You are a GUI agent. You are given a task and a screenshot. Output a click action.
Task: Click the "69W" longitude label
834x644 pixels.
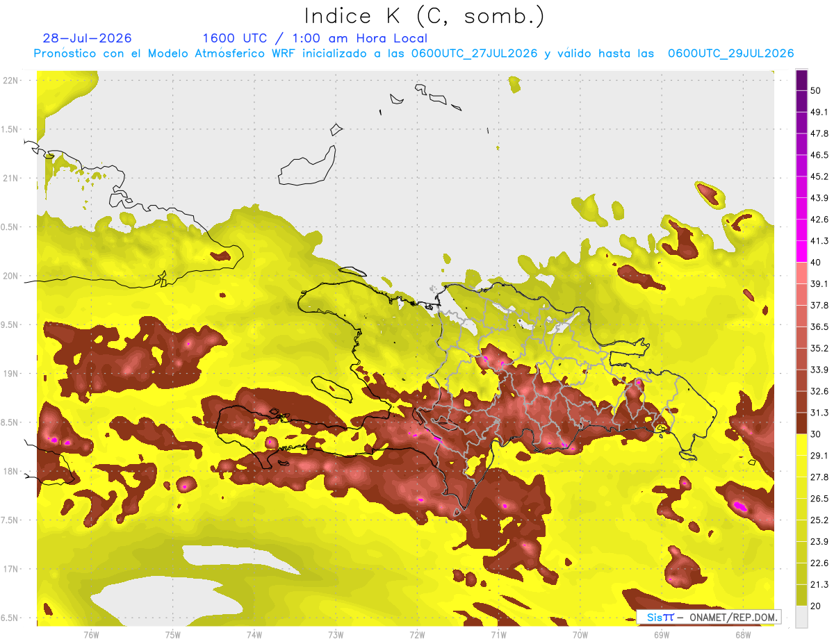point(661,634)
